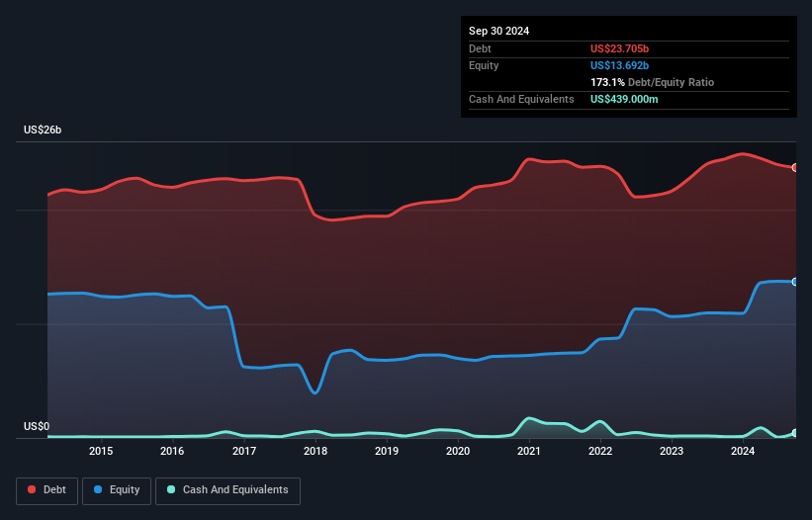This screenshot has width=812, height=520.
Task: Click the blue dot in Equity legend
Action: [x=97, y=489]
